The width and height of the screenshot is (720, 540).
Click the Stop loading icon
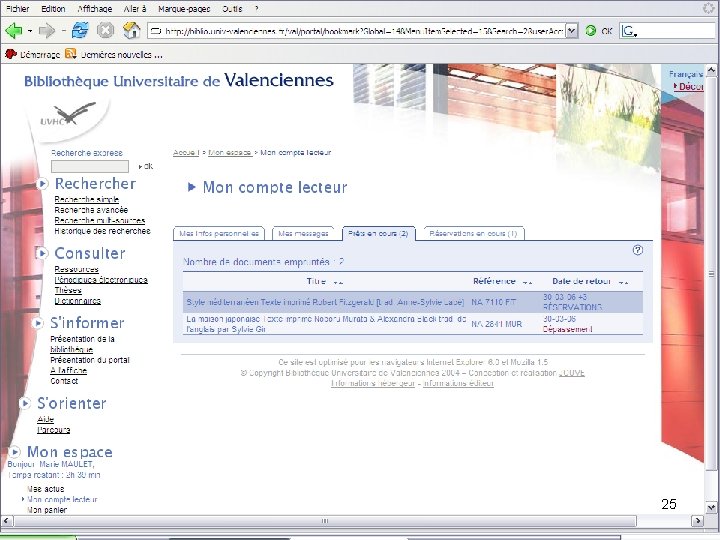pyautogui.click(x=105, y=31)
